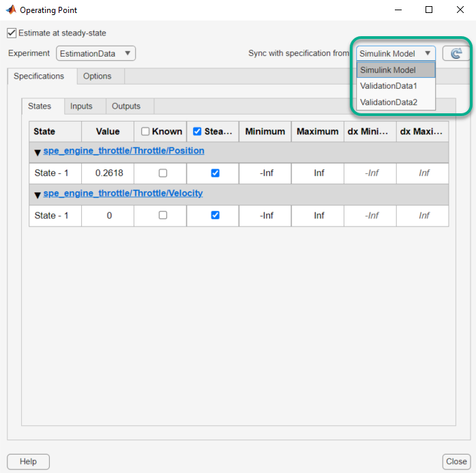The width and height of the screenshot is (476, 473).
Task: Toggle the Steady-state header checkbox
Action: (x=197, y=132)
